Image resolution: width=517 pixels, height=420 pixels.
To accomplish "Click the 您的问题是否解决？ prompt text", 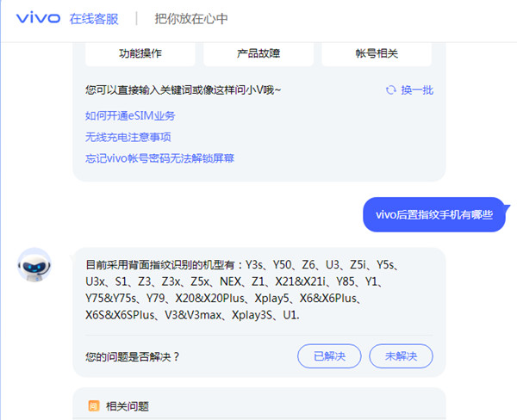I will (132, 356).
